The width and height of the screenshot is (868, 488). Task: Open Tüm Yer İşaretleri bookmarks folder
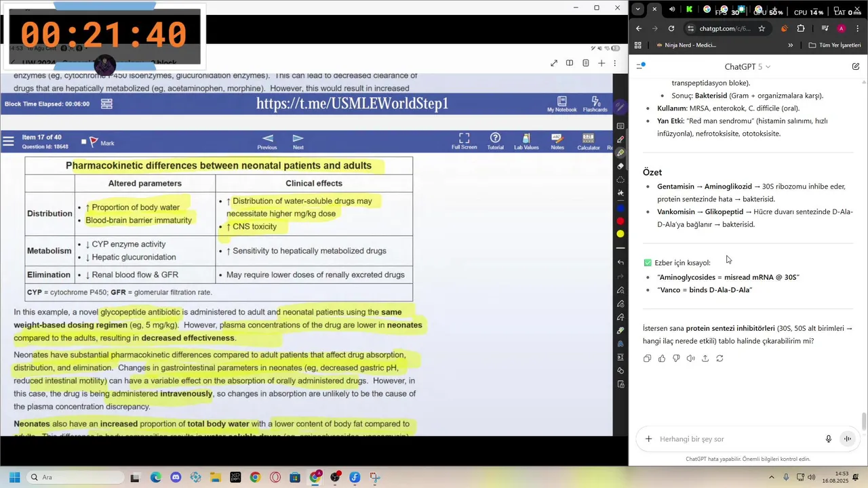click(836, 45)
